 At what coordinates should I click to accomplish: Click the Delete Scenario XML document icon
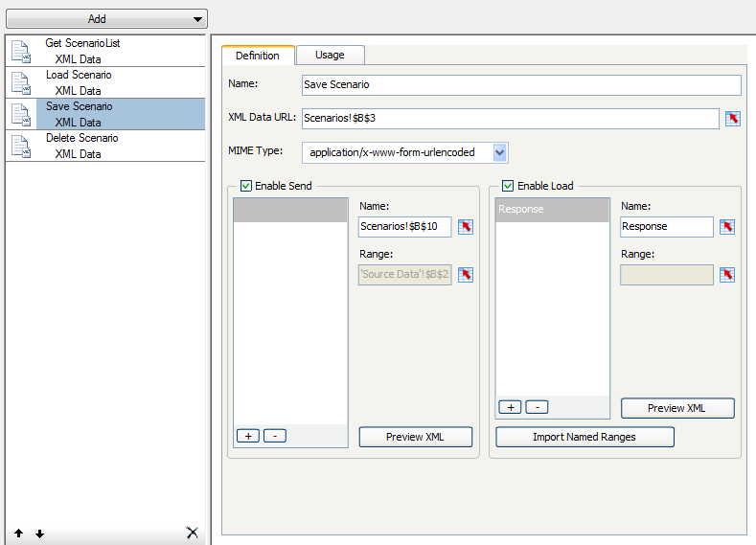pos(21,146)
